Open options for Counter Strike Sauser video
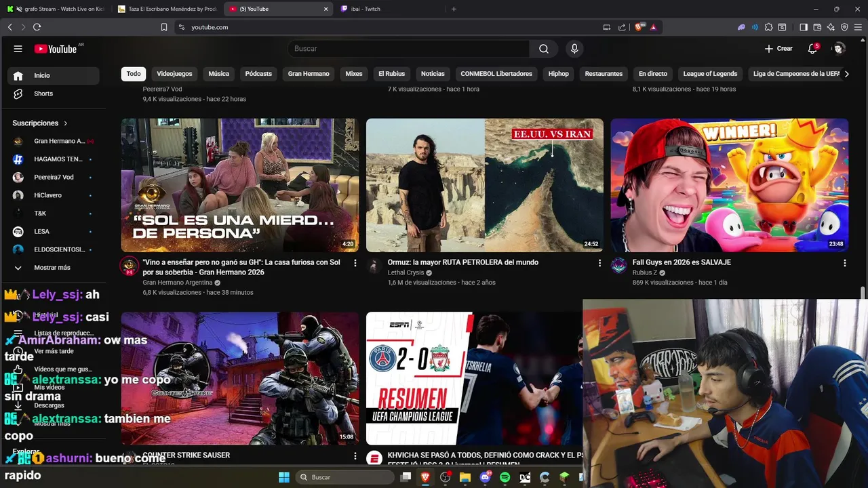The image size is (868, 488). 355,456
